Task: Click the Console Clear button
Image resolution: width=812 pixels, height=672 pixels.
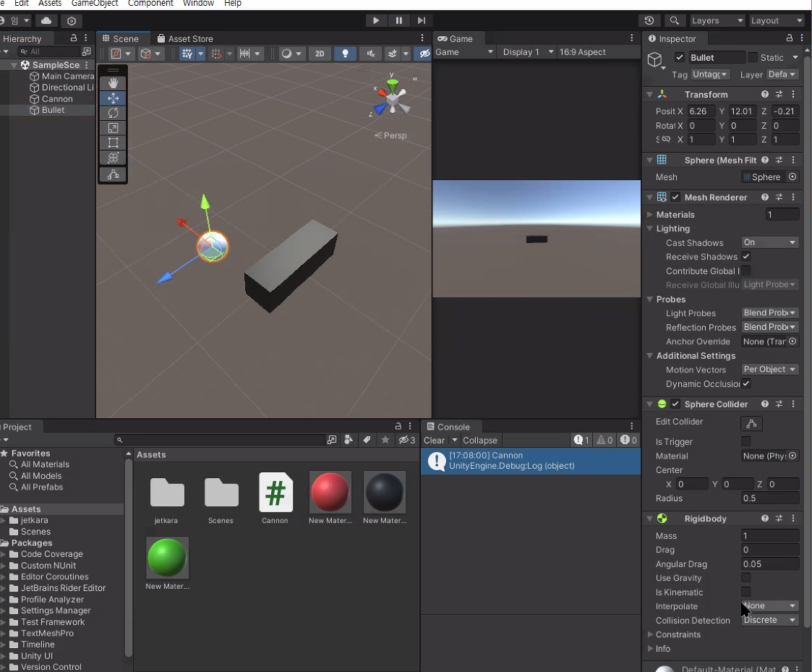Action: coord(434,441)
